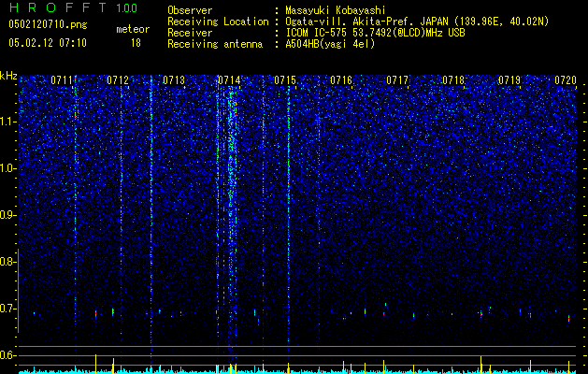The width and height of the screenshot is (588, 374).
Task: Click the 0720 time marker
Action: pos(566,80)
